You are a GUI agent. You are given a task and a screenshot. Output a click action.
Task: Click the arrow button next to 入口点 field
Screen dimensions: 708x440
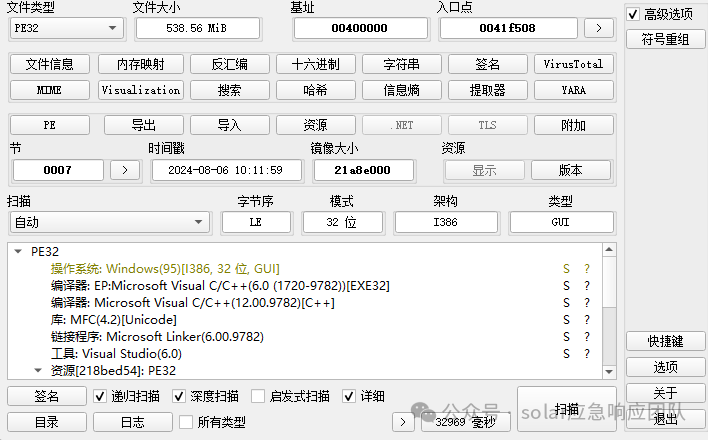coord(599,28)
